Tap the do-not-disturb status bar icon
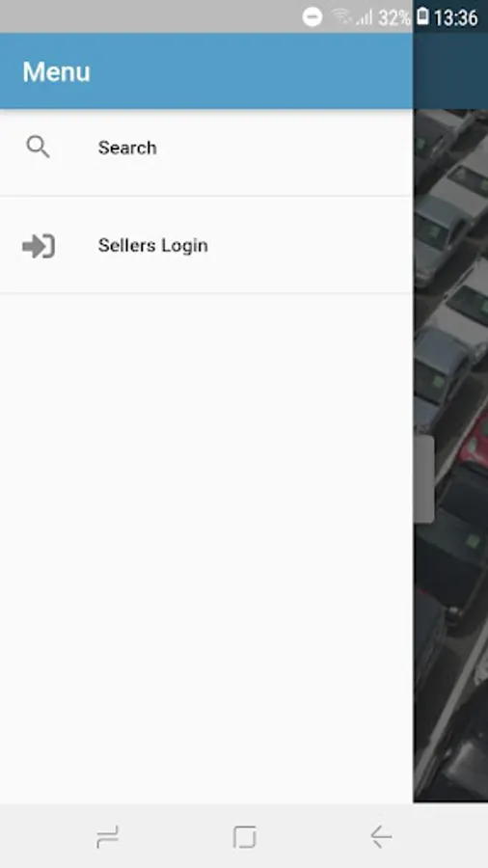This screenshot has height=868, width=488. pos(312,17)
